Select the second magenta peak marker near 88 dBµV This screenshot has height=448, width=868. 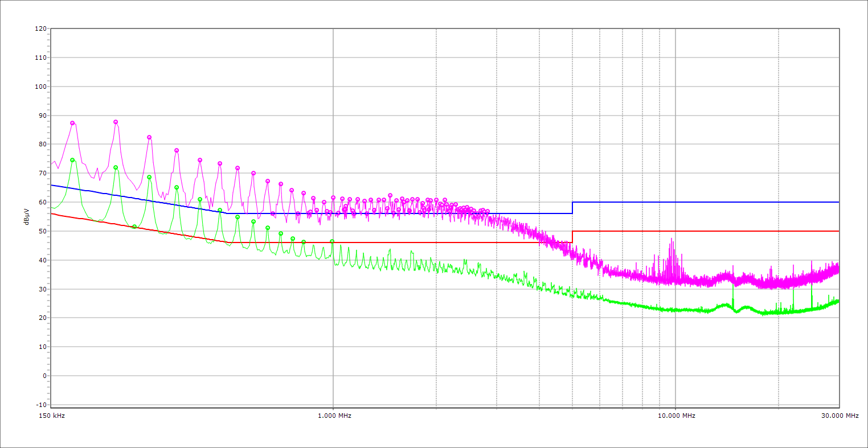click(116, 122)
